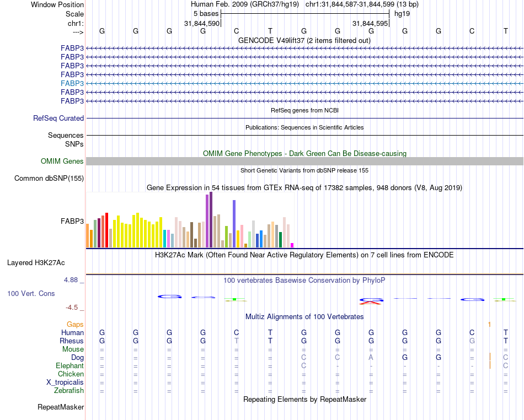Click the Window Position label
Screen dimensions: 524x420
[57, 4]
